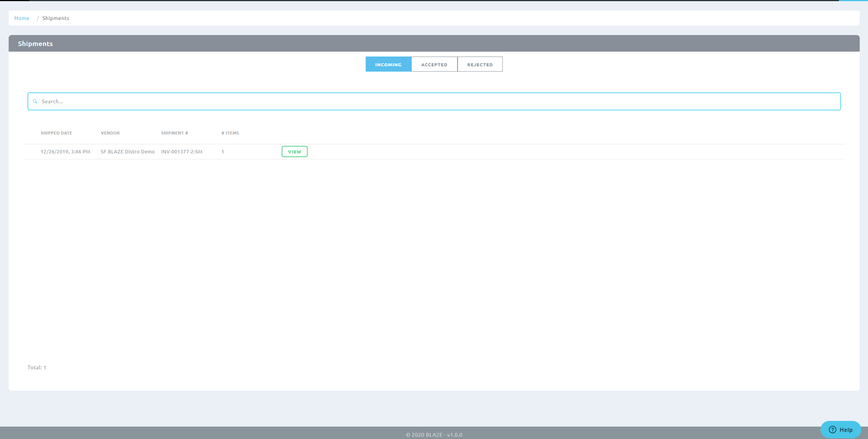Sort by Shipped Date column header
This screenshot has height=439, width=868.
[56, 133]
